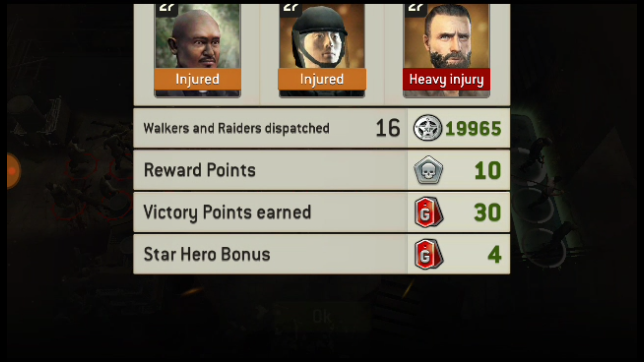Tap the skull Reward Points badge
The image size is (644, 362).
[429, 170]
